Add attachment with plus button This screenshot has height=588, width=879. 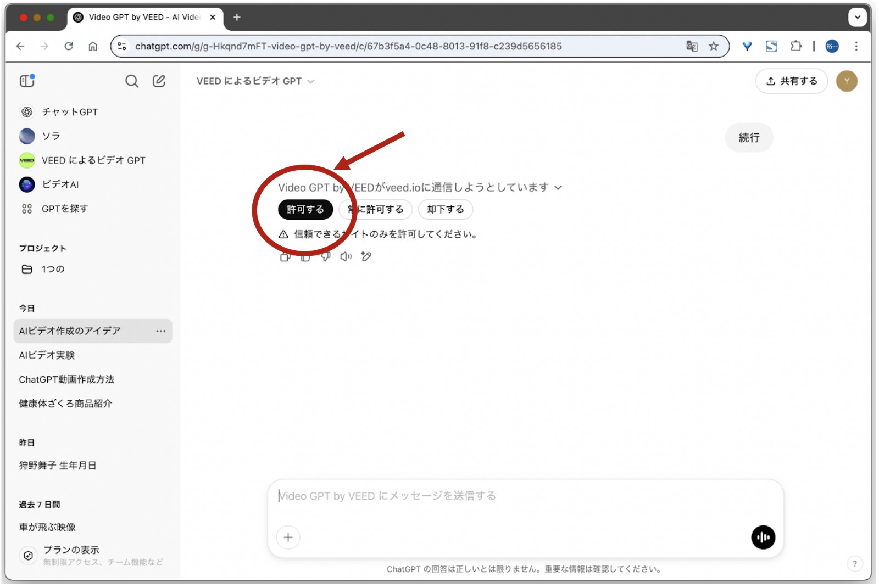(x=288, y=537)
